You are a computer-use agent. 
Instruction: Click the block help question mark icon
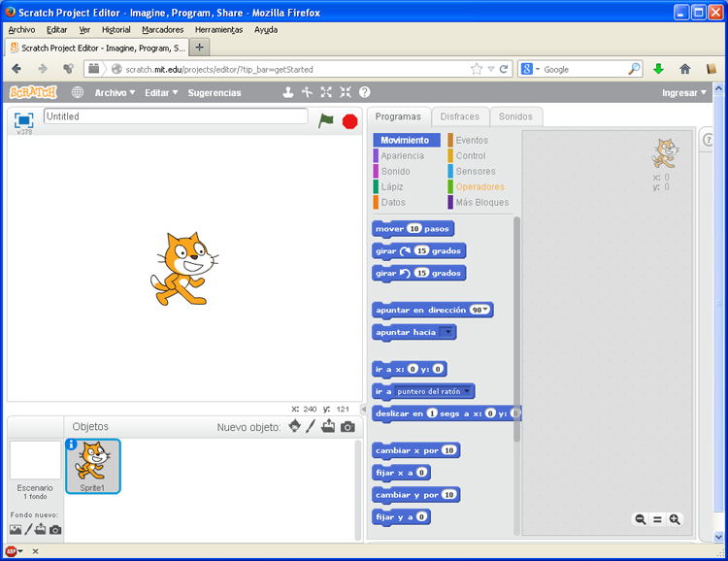coord(364,92)
